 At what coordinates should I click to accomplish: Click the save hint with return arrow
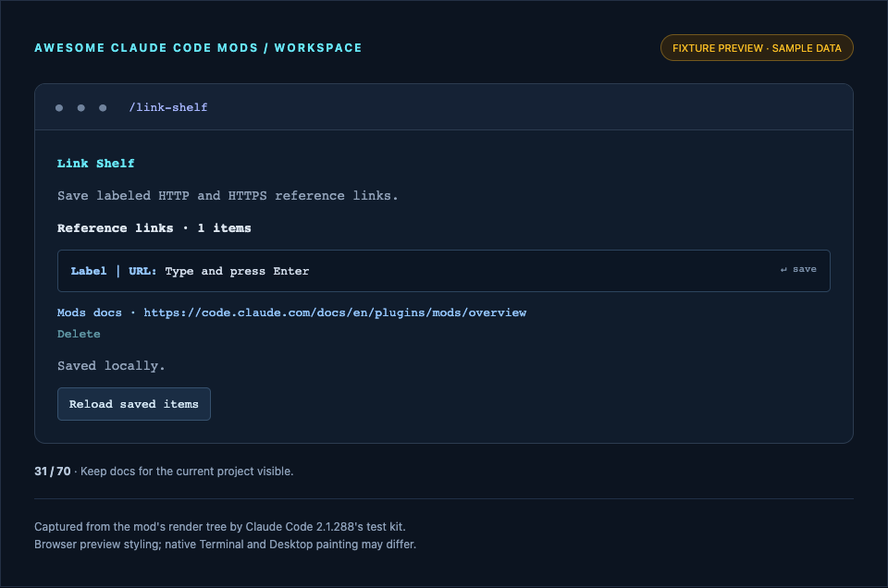point(798,269)
